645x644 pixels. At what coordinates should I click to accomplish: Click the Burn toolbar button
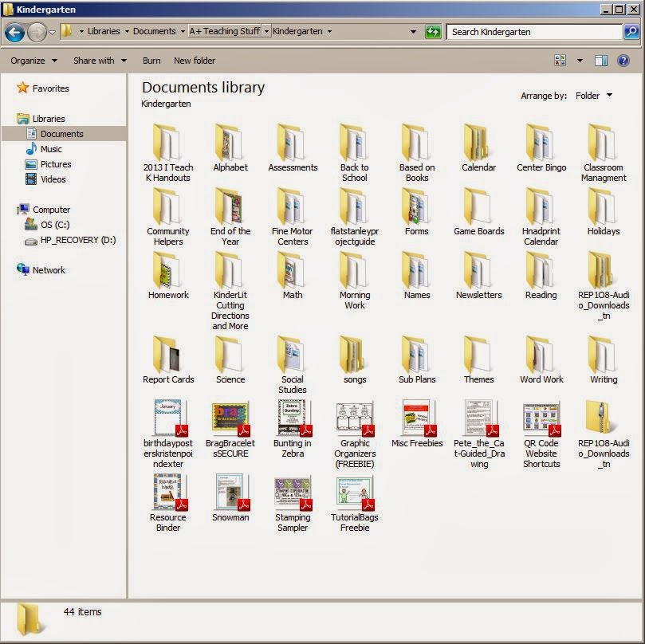[x=151, y=60]
